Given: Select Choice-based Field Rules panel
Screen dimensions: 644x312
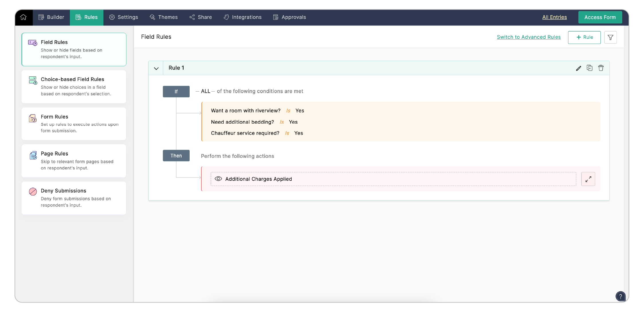Looking at the screenshot, I should coord(74,86).
